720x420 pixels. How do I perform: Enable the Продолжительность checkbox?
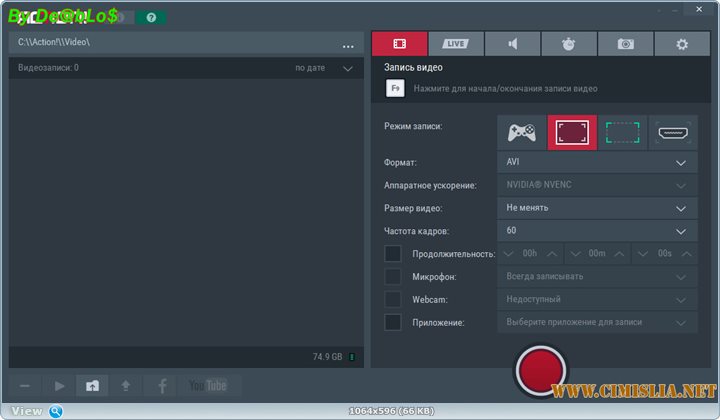pos(393,254)
